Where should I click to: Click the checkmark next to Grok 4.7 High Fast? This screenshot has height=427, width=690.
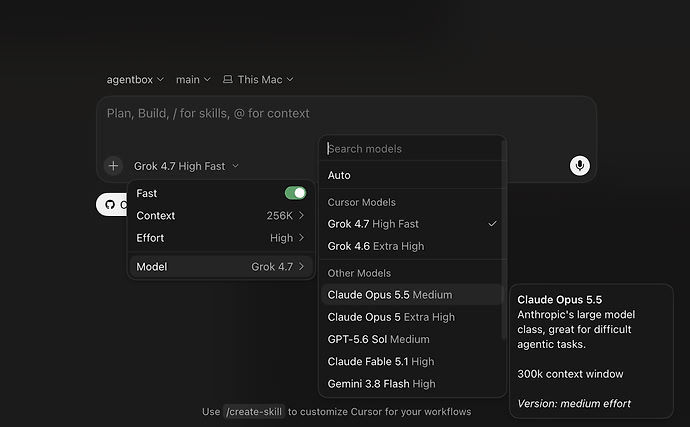(x=492, y=224)
